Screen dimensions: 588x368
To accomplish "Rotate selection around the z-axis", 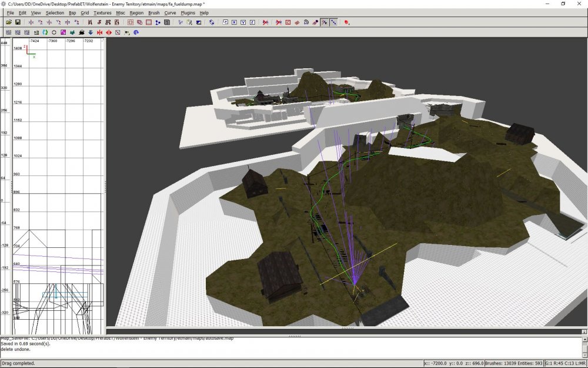I will pos(76,22).
